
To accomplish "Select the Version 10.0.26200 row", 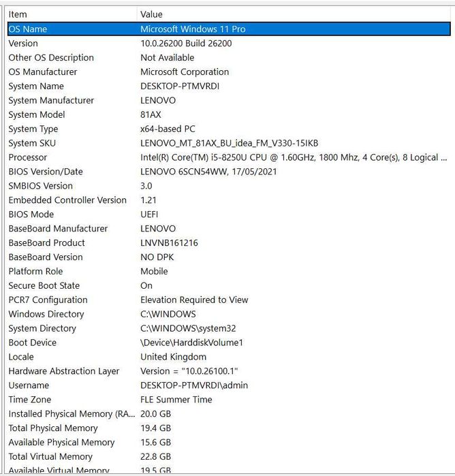I will point(229,44).
